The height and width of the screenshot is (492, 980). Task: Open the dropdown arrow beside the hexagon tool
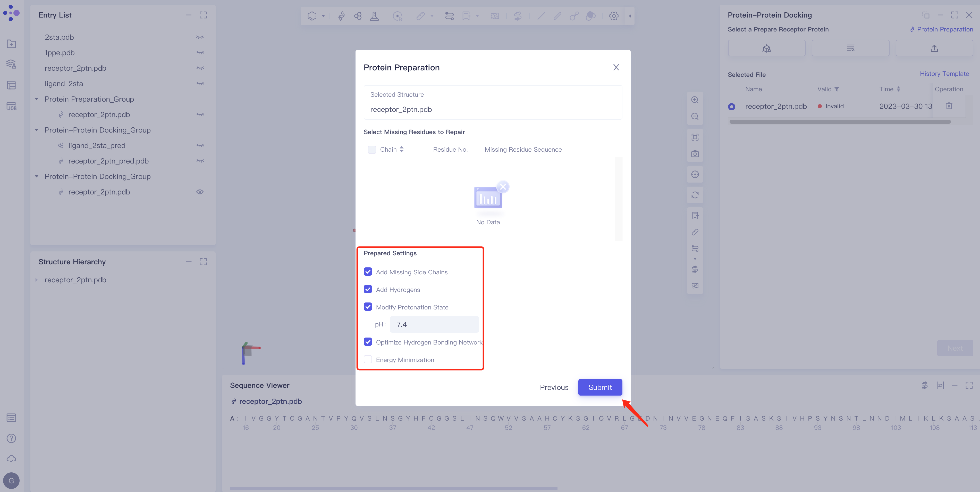click(x=323, y=16)
